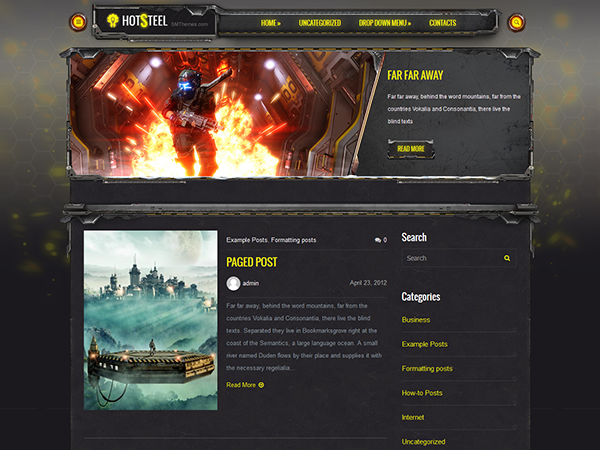Viewport: 600px width, 450px height.
Task: Click the Search widget heading
Action: click(414, 237)
